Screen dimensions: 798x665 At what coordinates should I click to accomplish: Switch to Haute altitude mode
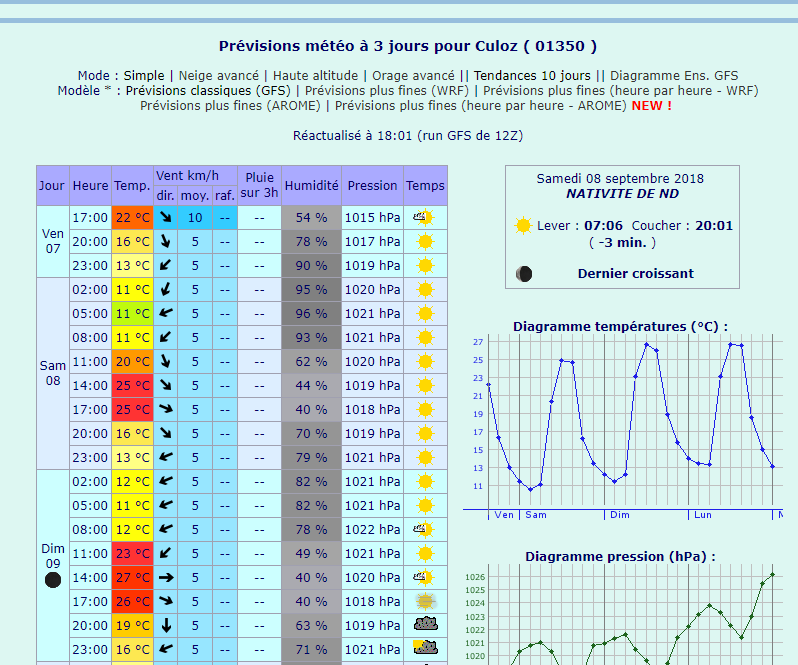tap(316, 76)
